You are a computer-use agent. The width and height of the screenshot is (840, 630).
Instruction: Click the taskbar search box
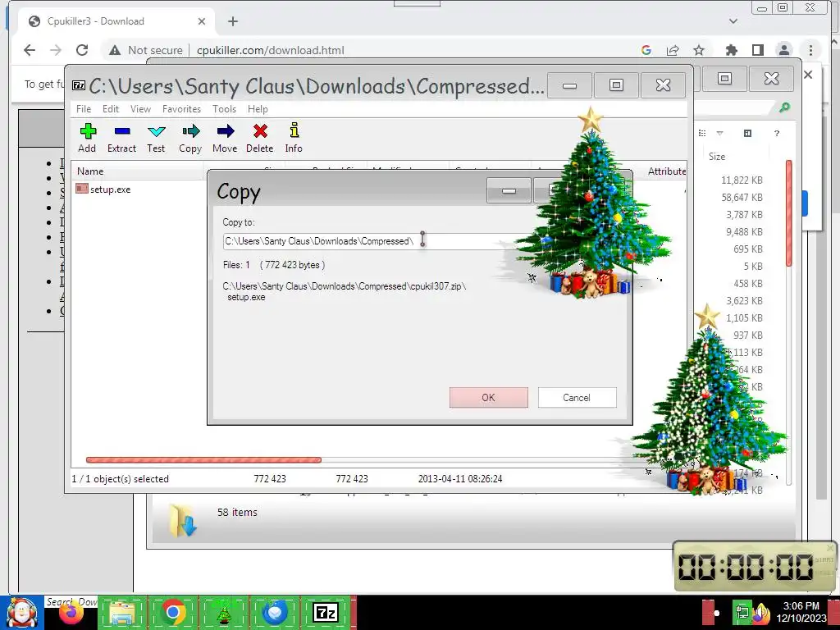pos(71,601)
